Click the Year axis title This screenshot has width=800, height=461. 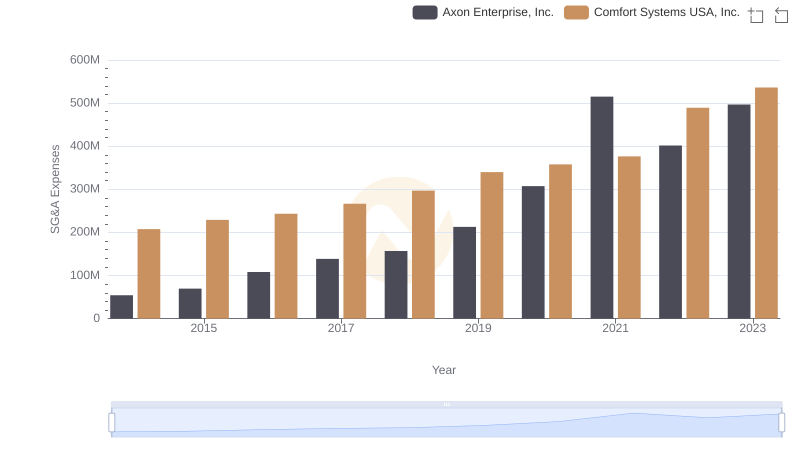(x=444, y=370)
